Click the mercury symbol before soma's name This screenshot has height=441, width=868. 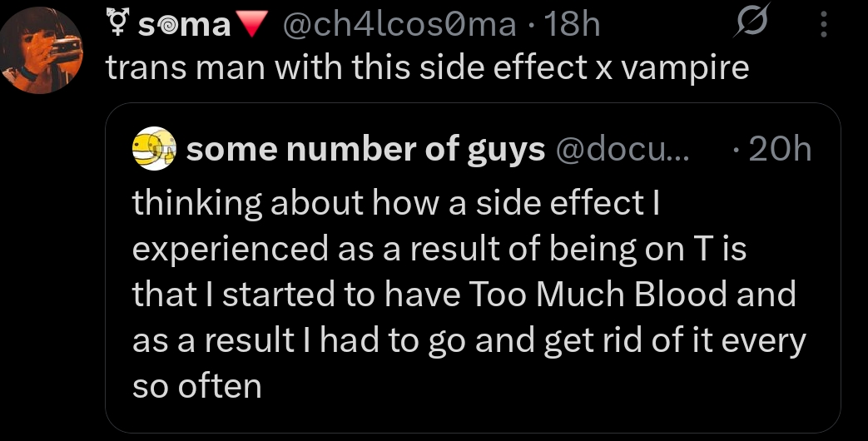pyautogui.click(x=118, y=26)
